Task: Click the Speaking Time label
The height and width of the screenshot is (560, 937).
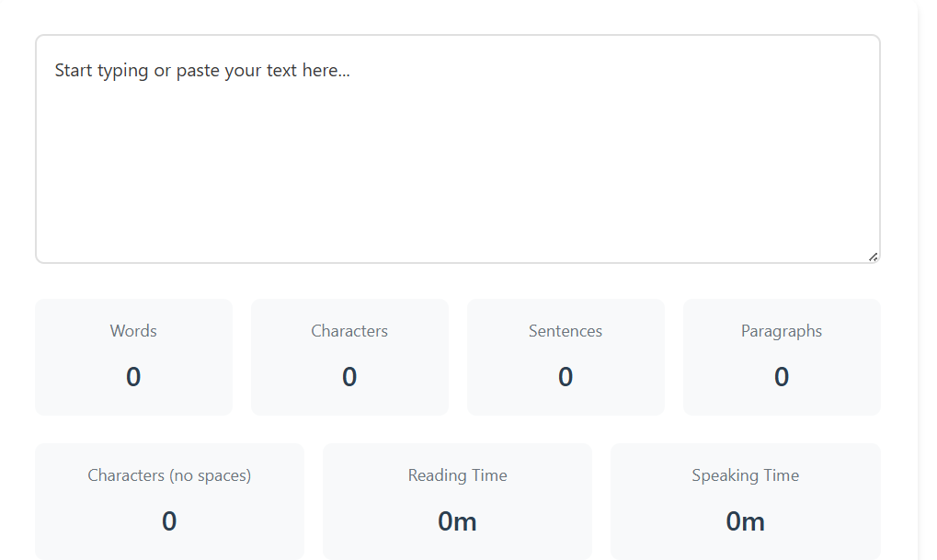Action: 745,475
